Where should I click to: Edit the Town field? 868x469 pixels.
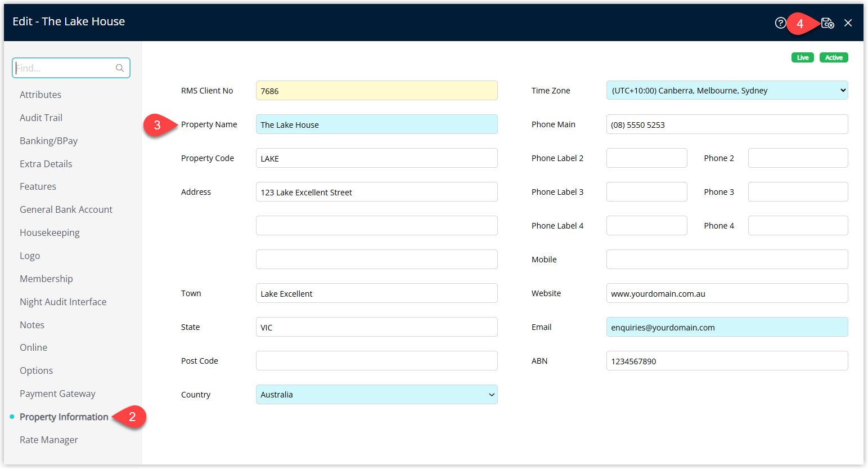coord(376,293)
